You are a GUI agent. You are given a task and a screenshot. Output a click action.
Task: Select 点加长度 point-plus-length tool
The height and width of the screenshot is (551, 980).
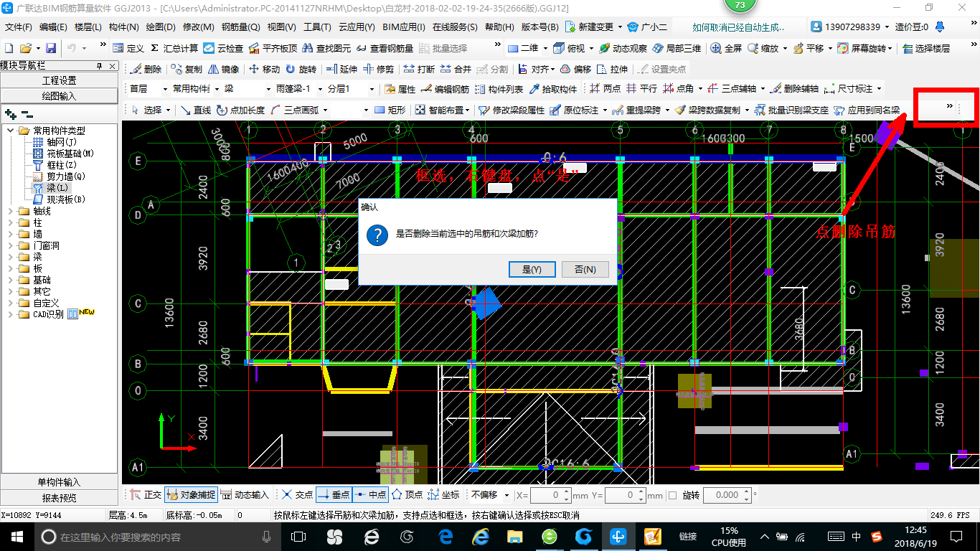[x=240, y=110]
